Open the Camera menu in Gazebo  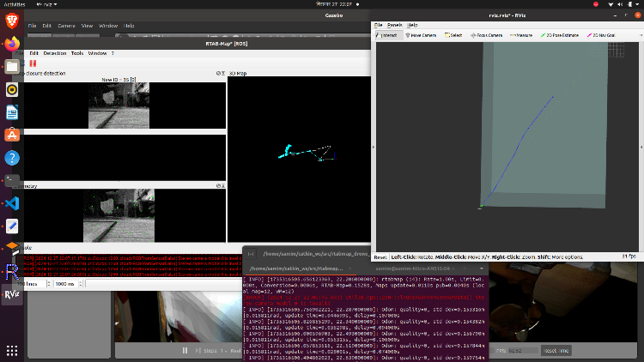pyautogui.click(x=66, y=26)
